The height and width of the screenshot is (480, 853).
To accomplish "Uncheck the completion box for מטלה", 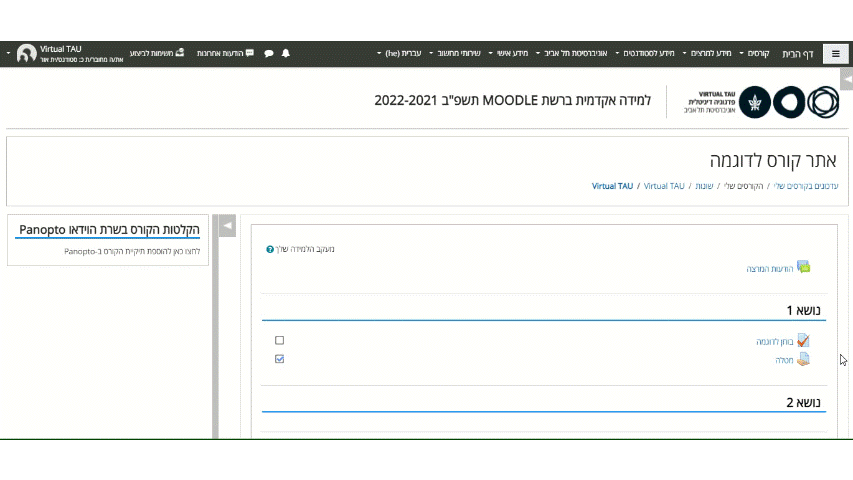I will click(280, 359).
